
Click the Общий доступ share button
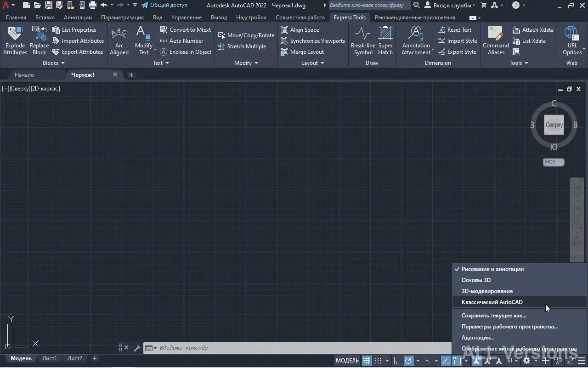click(164, 6)
